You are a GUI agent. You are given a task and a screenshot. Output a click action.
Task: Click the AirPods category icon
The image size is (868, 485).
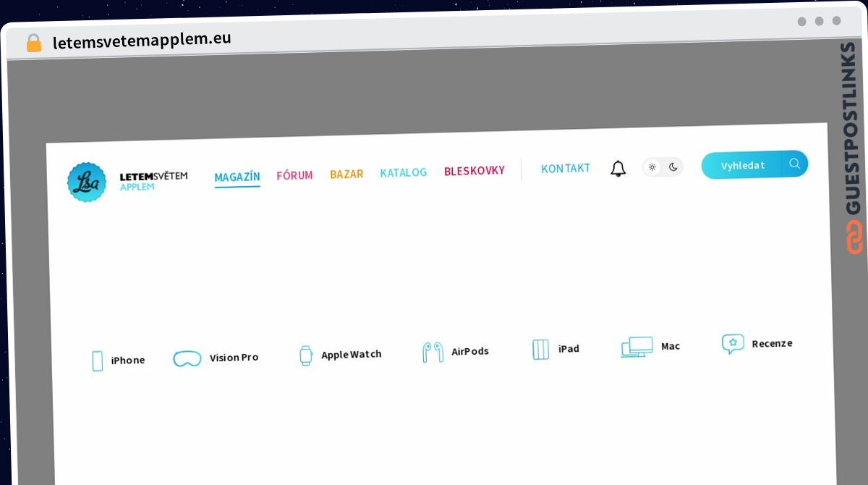[433, 353]
